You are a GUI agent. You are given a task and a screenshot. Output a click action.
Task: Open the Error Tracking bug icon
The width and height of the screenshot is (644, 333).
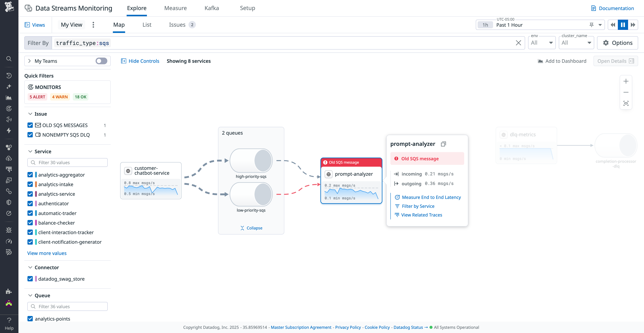click(x=9, y=230)
